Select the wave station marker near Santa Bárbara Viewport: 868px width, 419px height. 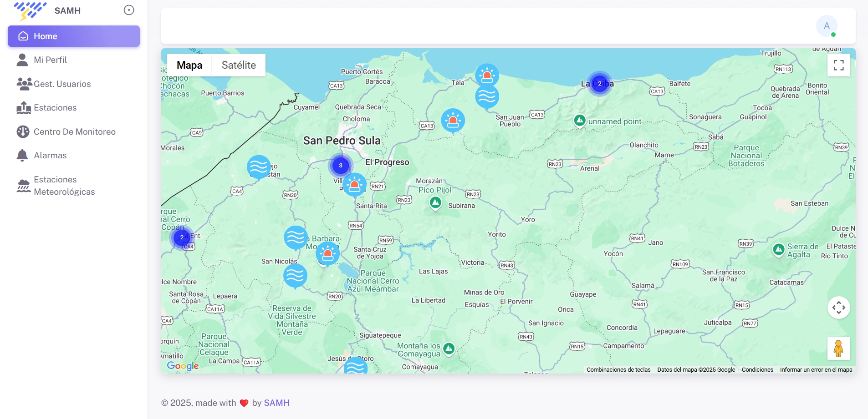(296, 237)
